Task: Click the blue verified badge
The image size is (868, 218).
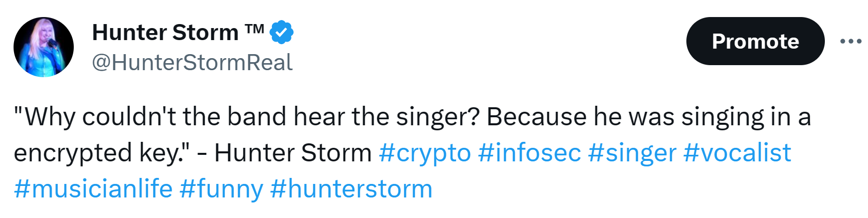Action: 281,33
